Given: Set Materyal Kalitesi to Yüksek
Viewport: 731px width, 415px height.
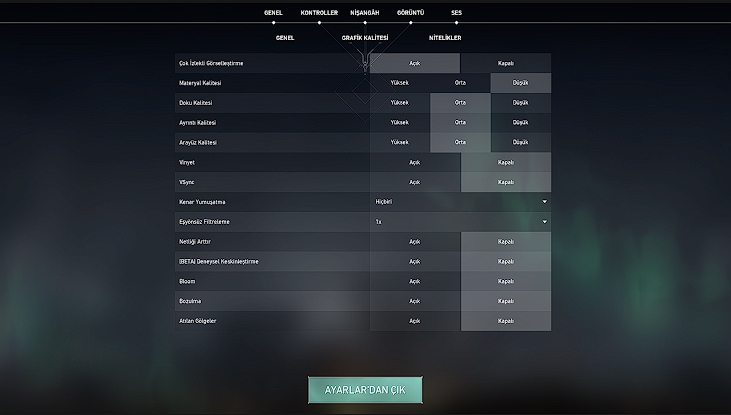Looking at the screenshot, I should 400,83.
